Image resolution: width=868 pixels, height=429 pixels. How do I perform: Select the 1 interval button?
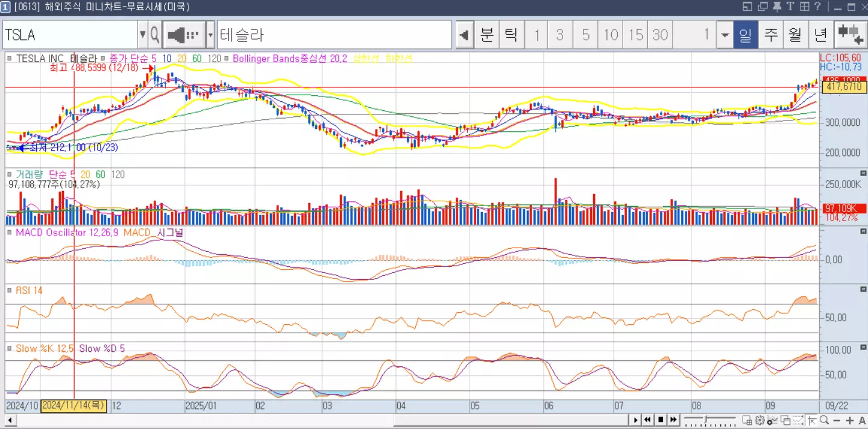click(536, 35)
